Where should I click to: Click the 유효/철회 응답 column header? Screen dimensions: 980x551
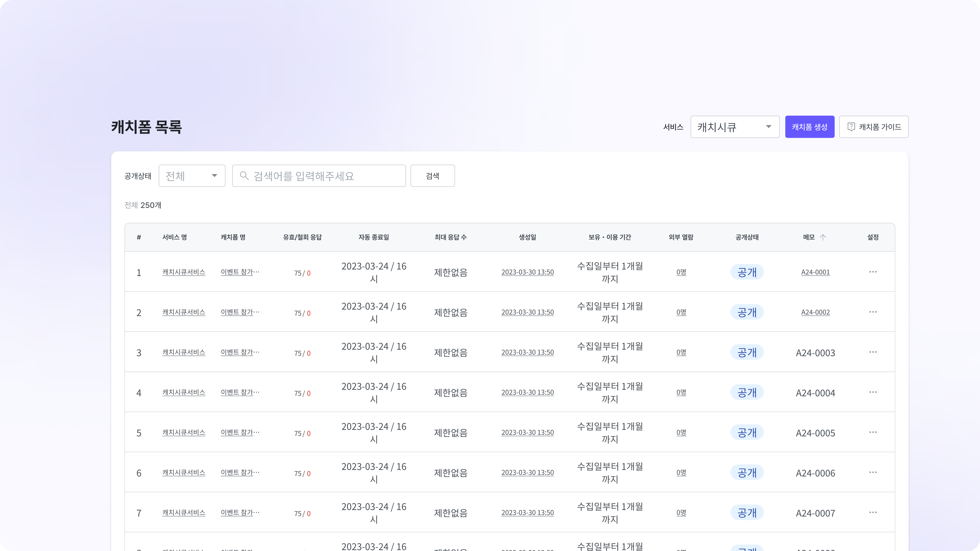(x=302, y=237)
